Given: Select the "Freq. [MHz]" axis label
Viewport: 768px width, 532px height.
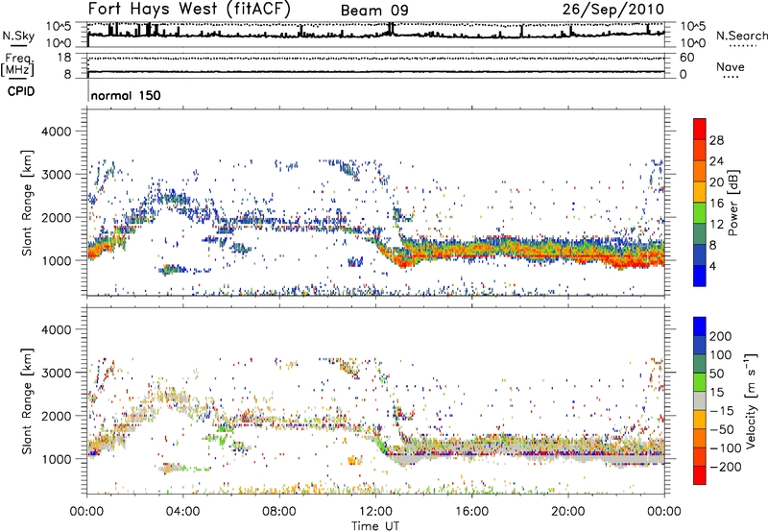Looking at the screenshot, I should pyautogui.click(x=17, y=64).
